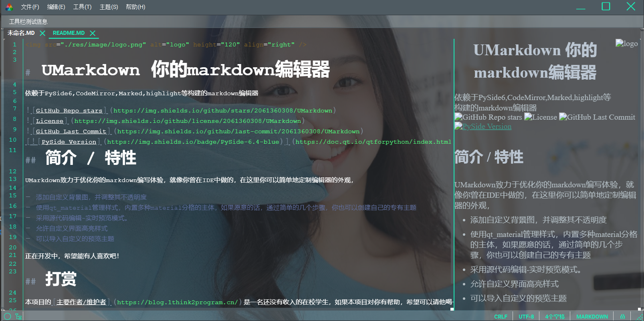Toggle the lock icon in status bar
Image resolution: width=644 pixels, height=321 pixels.
(x=622, y=316)
